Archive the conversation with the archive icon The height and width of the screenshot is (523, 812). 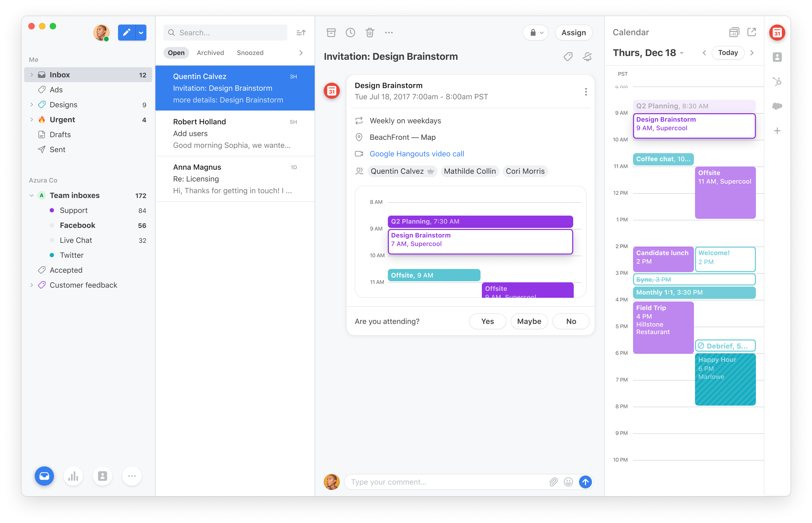click(x=331, y=33)
